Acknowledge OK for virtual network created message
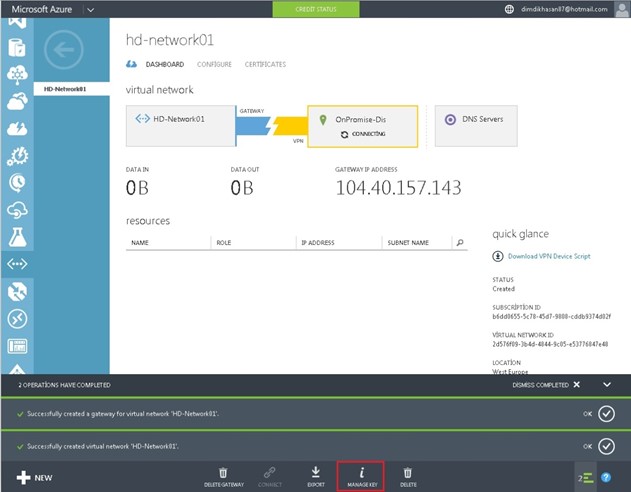The height and width of the screenshot is (492, 631). (x=606, y=446)
